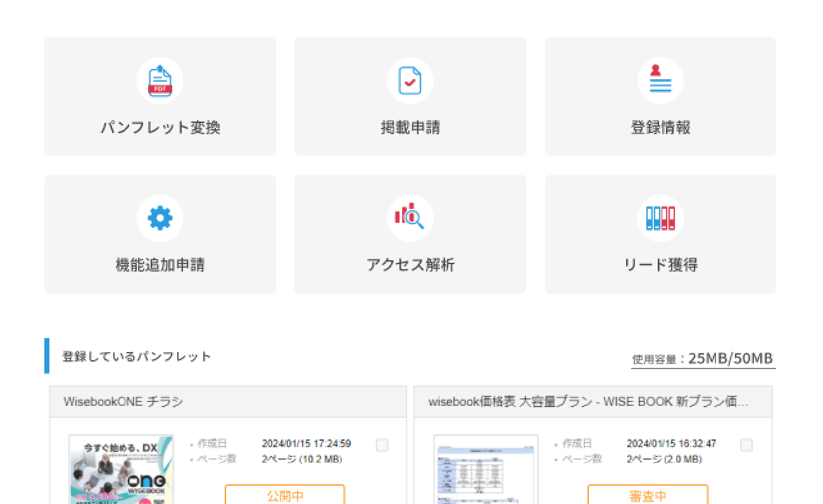
Task: Click the リード獲得 binders icon
Action: pyautogui.click(x=660, y=218)
